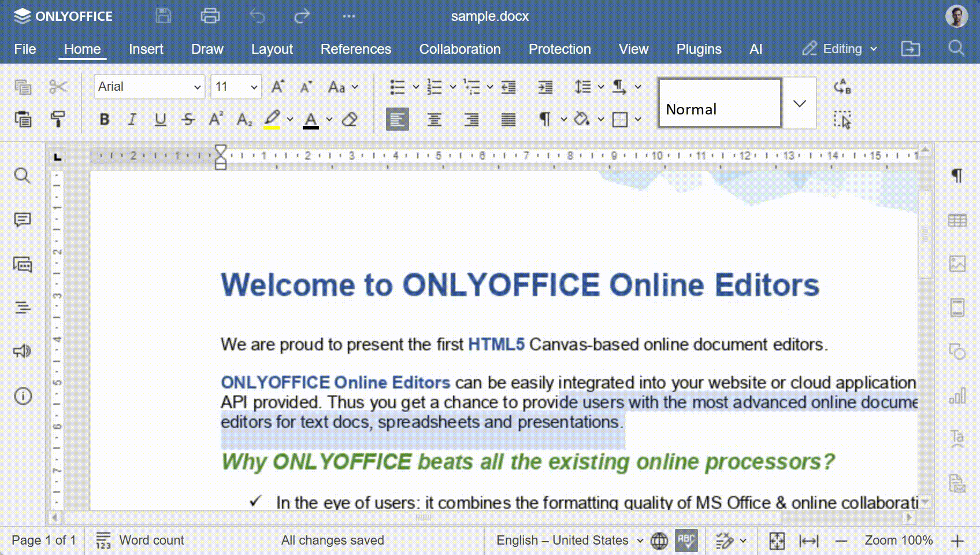Toggle strikethrough formatting
Image resolution: width=980 pixels, height=555 pixels.
coord(188,120)
